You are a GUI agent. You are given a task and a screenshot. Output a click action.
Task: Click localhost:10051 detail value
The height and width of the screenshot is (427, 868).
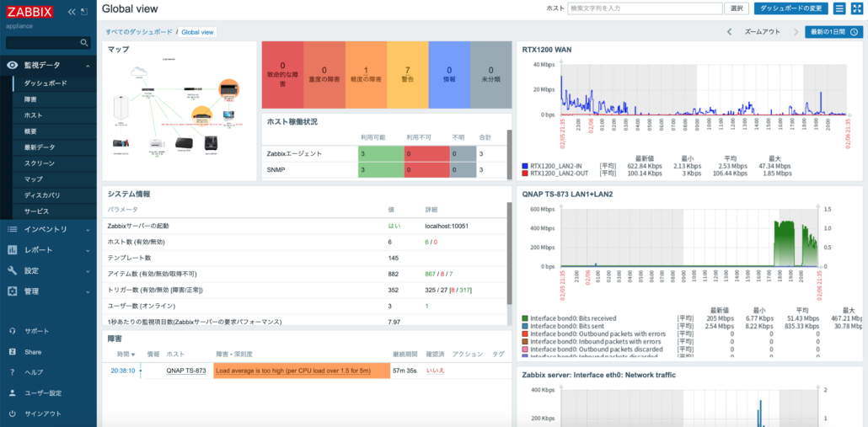click(x=446, y=226)
